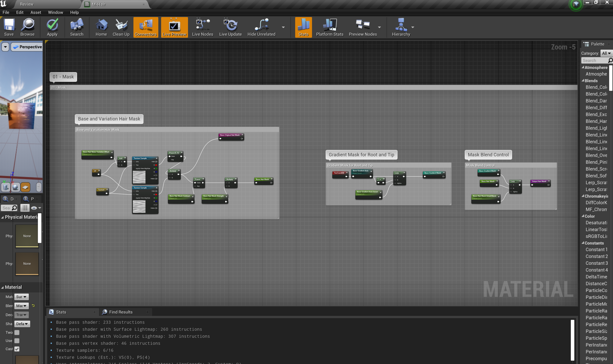613x364 pixels.
Task: Toggle Live Preview
Action: [x=174, y=27]
